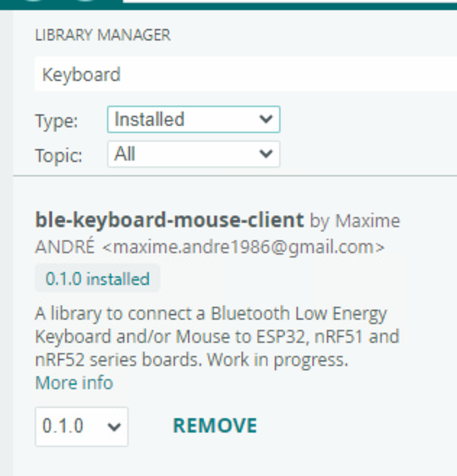
Task: Click the white editor tab area above the panel
Action: coord(289,2)
